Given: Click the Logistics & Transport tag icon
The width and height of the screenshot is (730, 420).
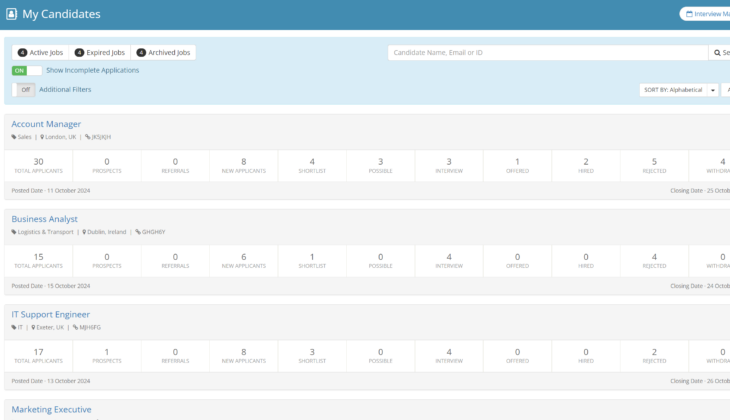Looking at the screenshot, I should (14, 232).
